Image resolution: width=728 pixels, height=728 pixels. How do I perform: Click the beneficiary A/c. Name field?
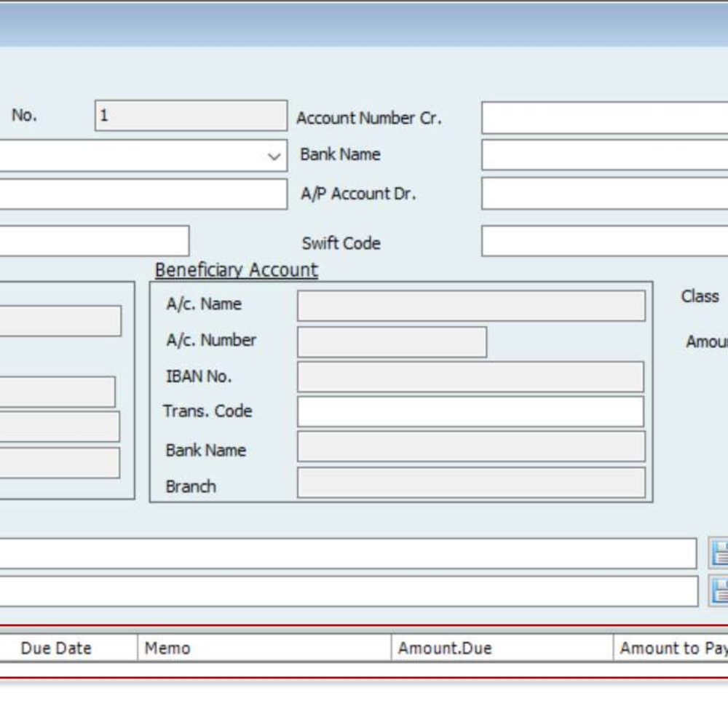(x=471, y=306)
